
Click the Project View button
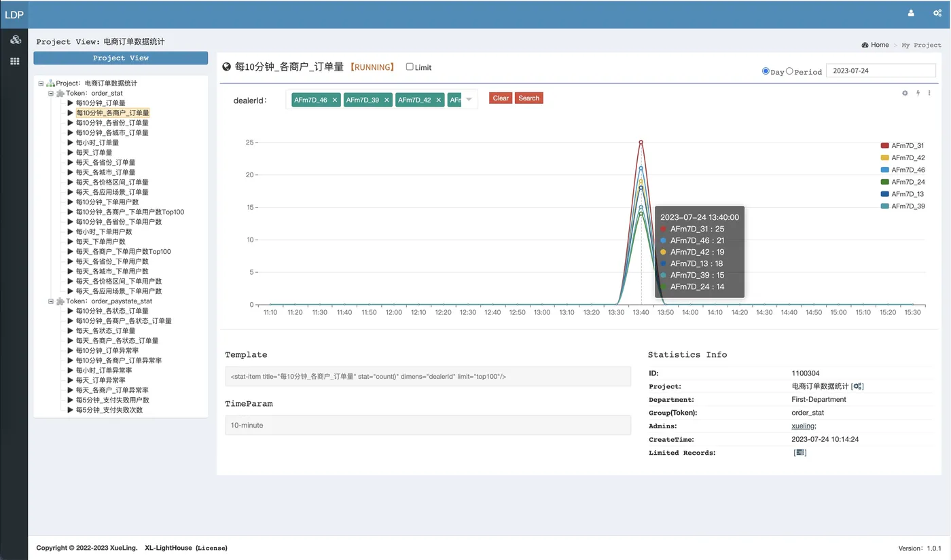(x=121, y=58)
